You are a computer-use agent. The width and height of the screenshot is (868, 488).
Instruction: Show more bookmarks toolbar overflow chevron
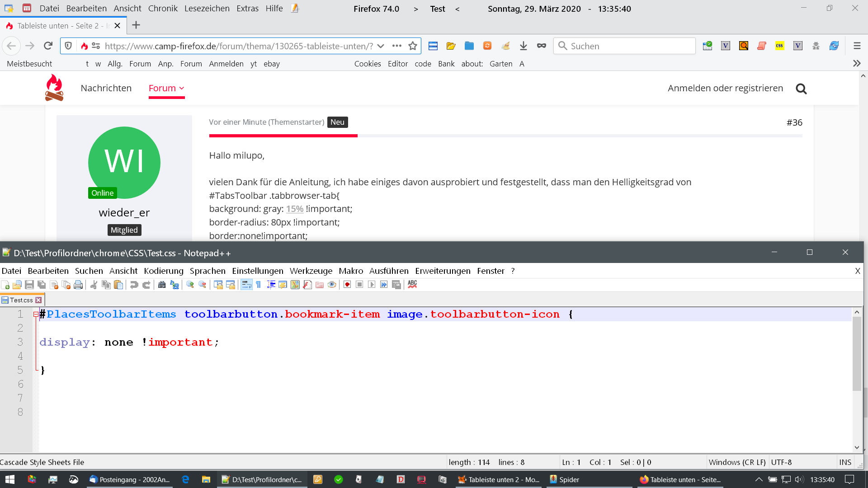click(x=856, y=64)
